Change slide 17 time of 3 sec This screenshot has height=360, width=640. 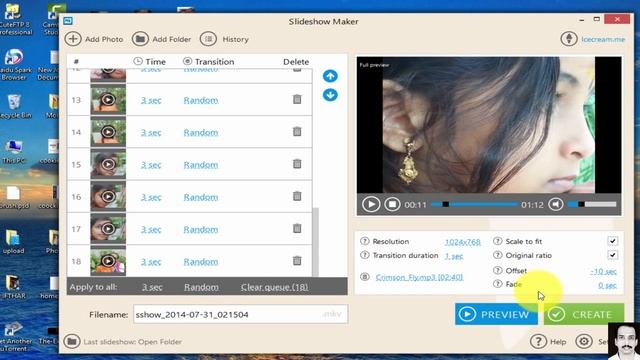click(151, 229)
